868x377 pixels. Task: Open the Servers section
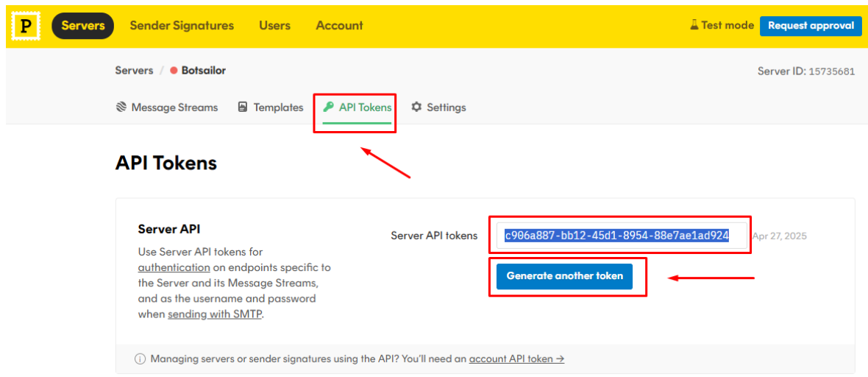point(83,26)
